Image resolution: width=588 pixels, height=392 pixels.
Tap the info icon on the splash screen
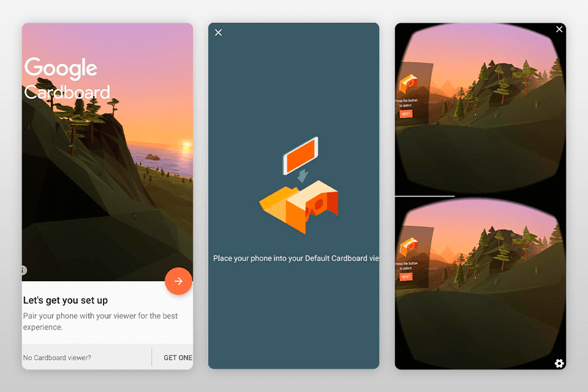pos(22,269)
